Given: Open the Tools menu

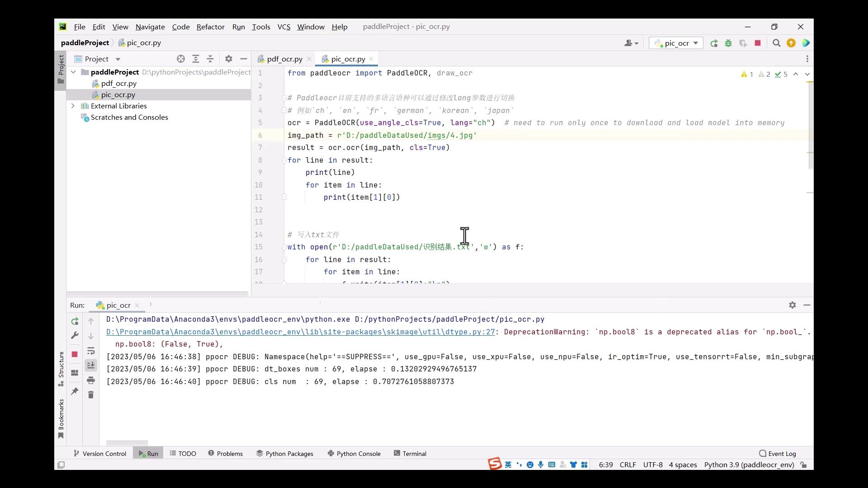Looking at the screenshot, I should pyautogui.click(x=261, y=27).
